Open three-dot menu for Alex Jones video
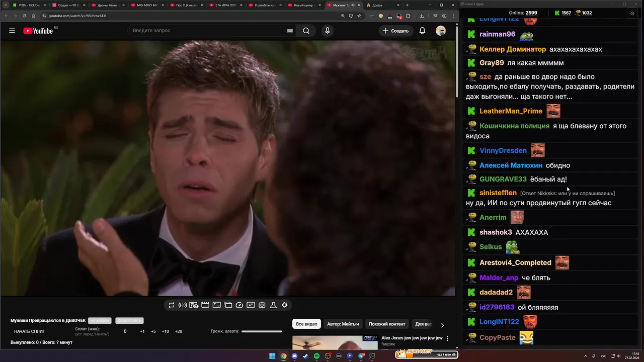 [x=447, y=338]
